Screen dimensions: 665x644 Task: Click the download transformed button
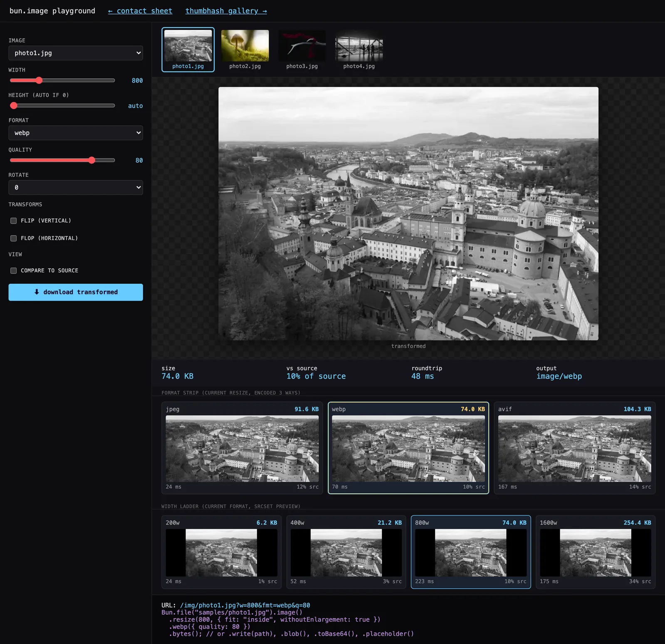click(x=76, y=292)
